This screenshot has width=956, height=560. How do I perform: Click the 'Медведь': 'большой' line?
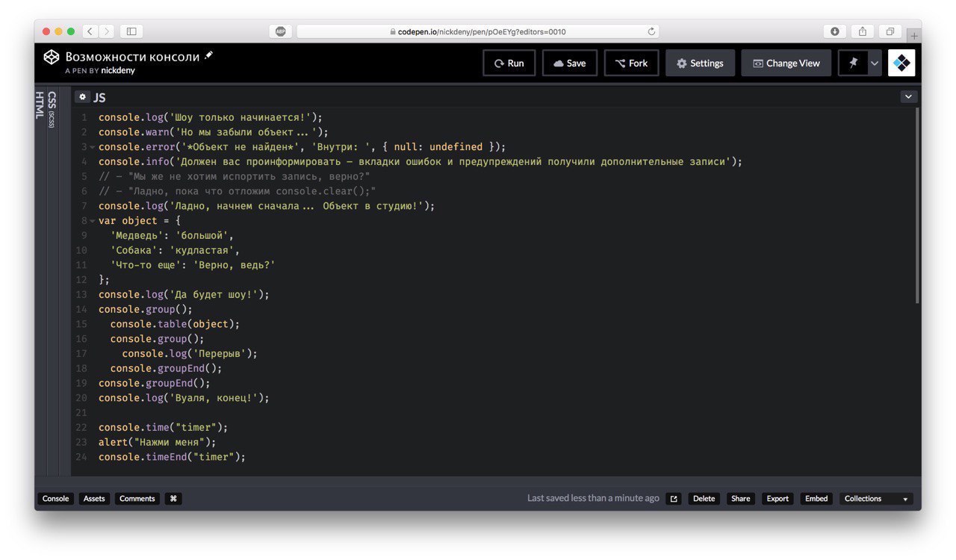click(172, 236)
